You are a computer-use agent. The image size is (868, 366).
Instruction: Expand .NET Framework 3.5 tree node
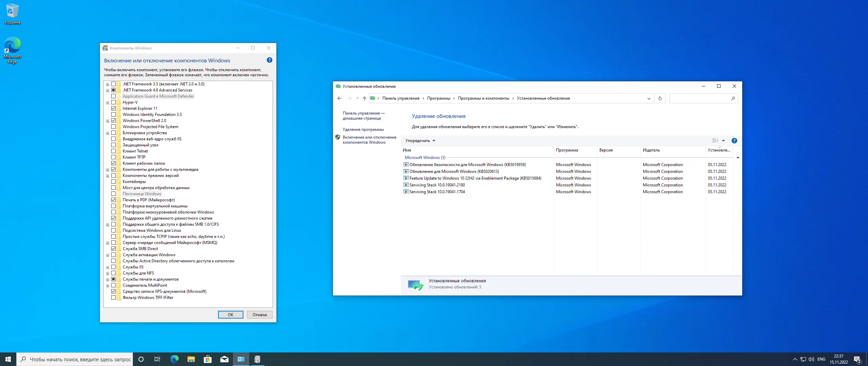pyautogui.click(x=108, y=84)
